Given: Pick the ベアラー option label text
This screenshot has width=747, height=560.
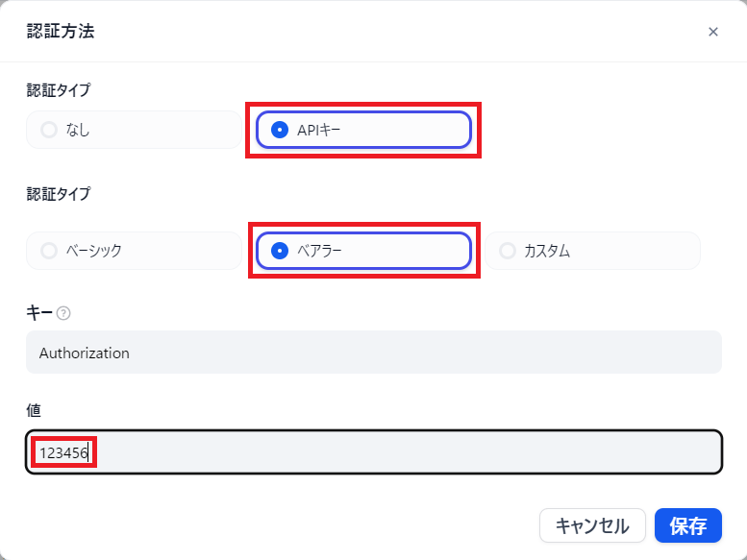Looking at the screenshot, I should click(319, 251).
